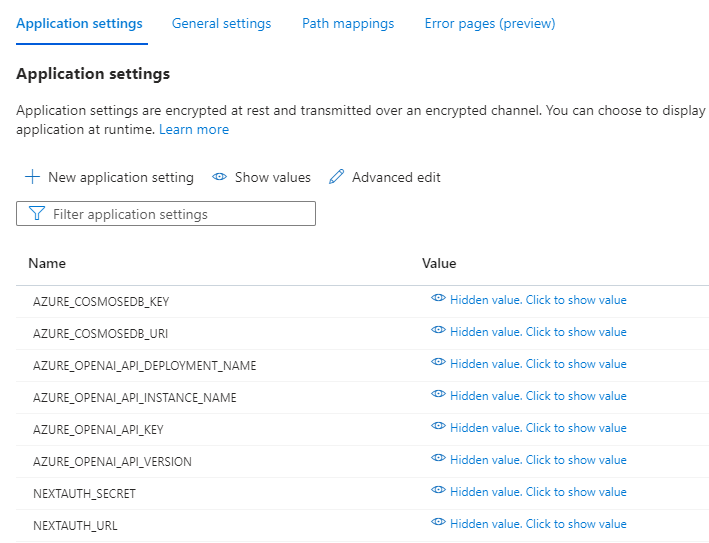
Task: Select the NEXTAUTH_SECRET setting name
Action: [85, 494]
